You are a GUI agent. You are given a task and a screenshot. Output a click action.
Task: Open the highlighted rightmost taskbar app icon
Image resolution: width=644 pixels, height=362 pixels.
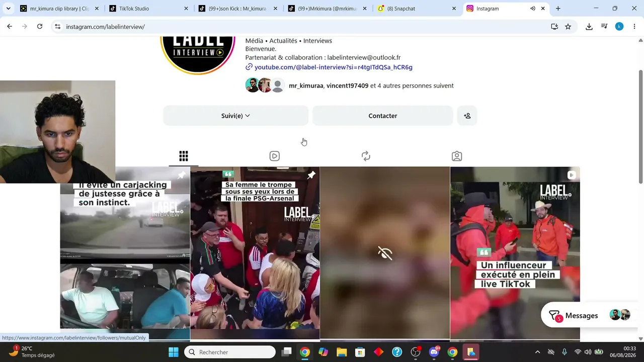[471, 352]
